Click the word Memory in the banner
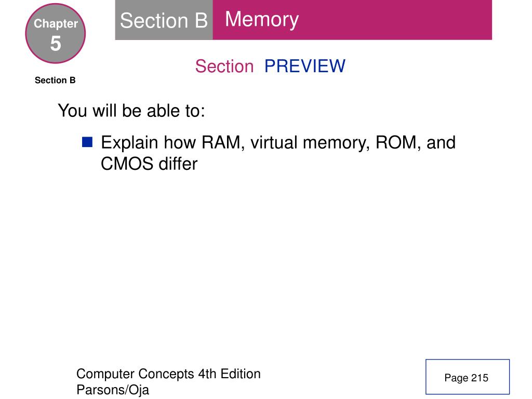The image size is (532, 399). point(262,19)
